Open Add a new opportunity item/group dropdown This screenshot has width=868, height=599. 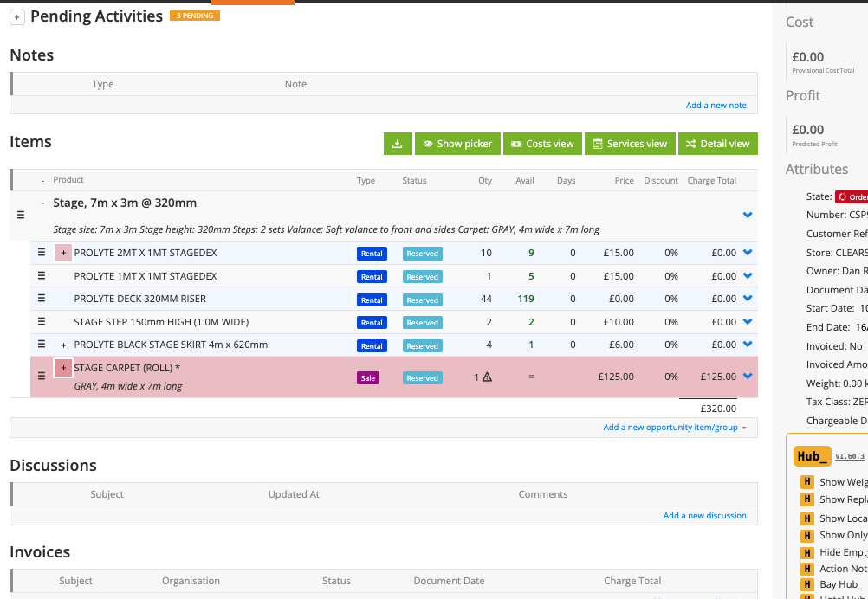point(675,428)
